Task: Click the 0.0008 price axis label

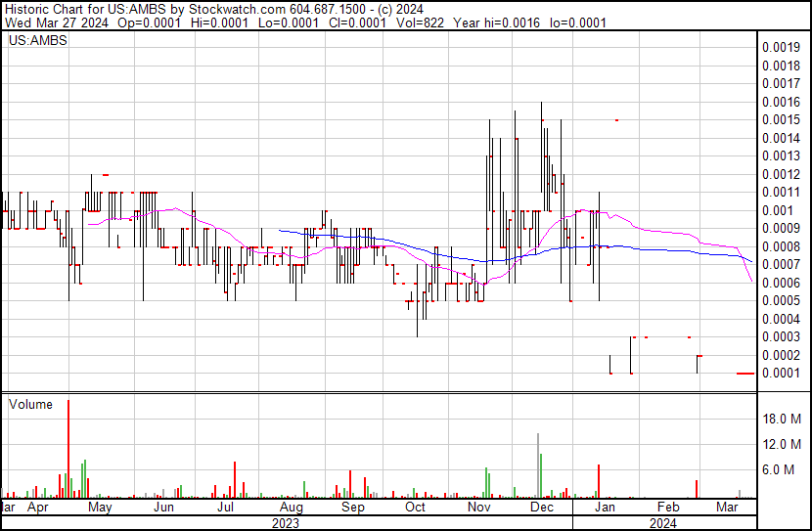Action: pos(781,246)
